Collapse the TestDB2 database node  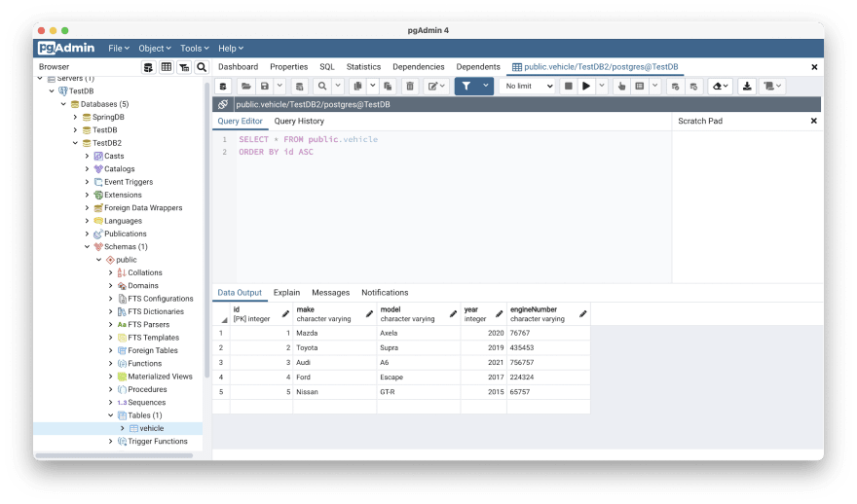pyautogui.click(x=75, y=143)
